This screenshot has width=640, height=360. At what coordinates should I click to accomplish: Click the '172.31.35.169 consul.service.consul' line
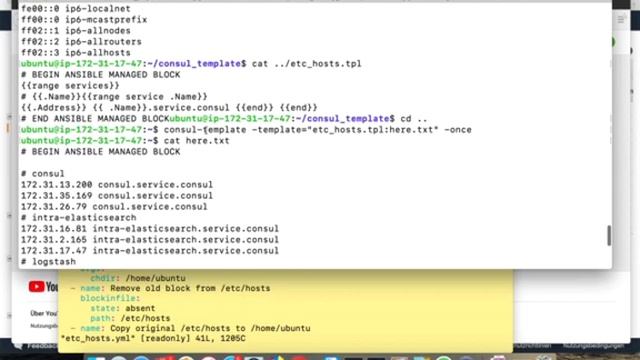tap(117, 196)
